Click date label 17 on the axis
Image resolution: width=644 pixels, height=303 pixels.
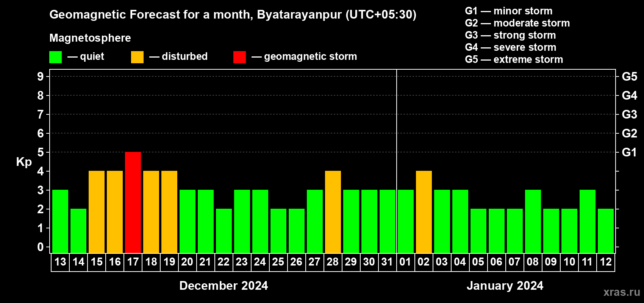pos(133,262)
